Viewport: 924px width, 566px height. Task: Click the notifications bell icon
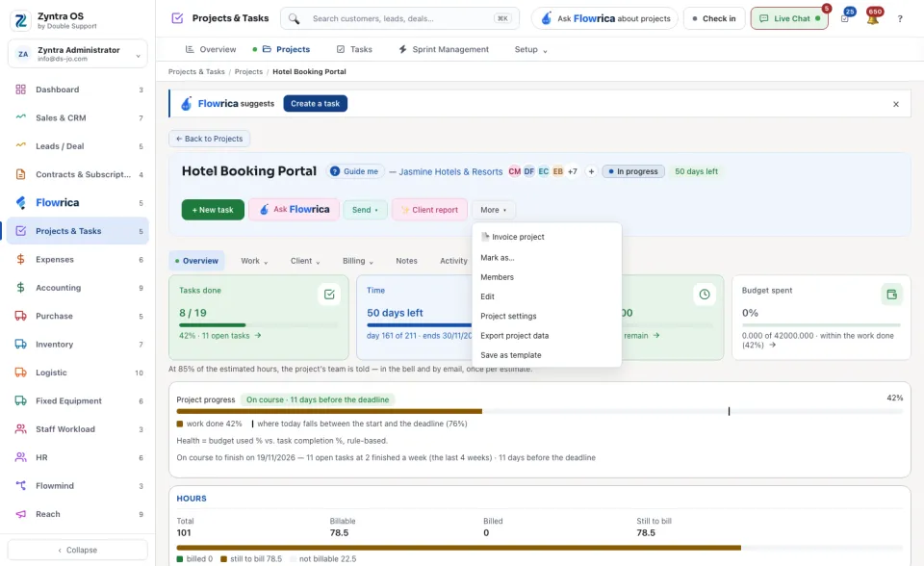coord(872,19)
